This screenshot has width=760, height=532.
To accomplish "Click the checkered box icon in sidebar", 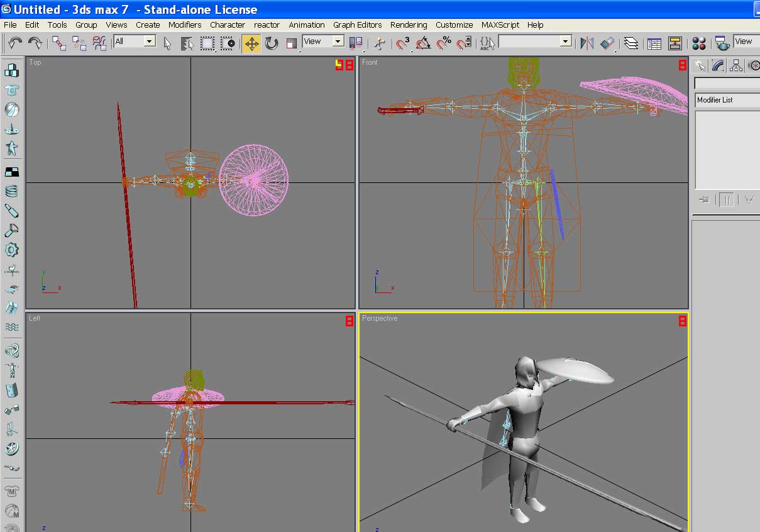I will (11, 172).
